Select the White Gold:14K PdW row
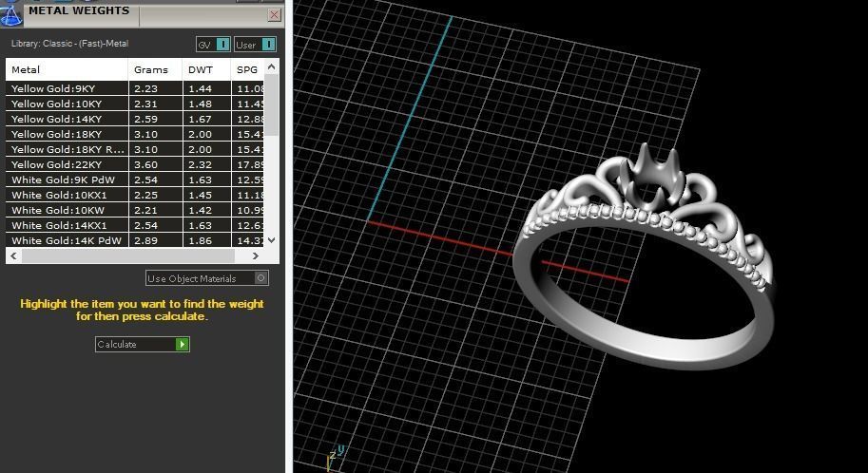Viewport: 868px width, 473px height. coord(134,240)
